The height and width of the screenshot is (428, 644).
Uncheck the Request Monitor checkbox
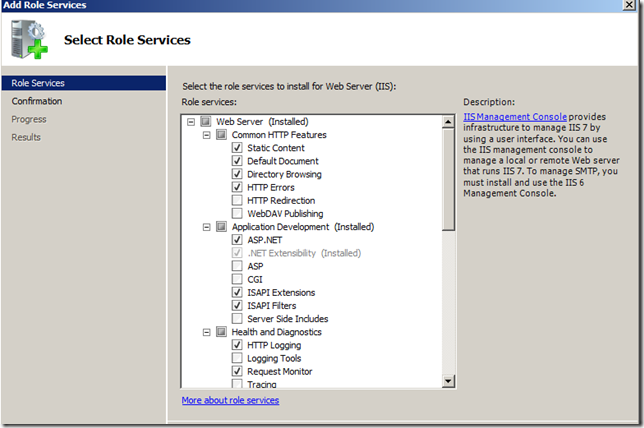(237, 371)
